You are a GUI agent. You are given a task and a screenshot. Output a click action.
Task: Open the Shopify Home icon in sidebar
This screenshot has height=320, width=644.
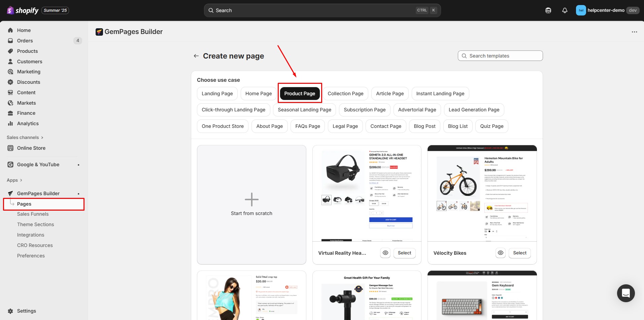click(10, 30)
